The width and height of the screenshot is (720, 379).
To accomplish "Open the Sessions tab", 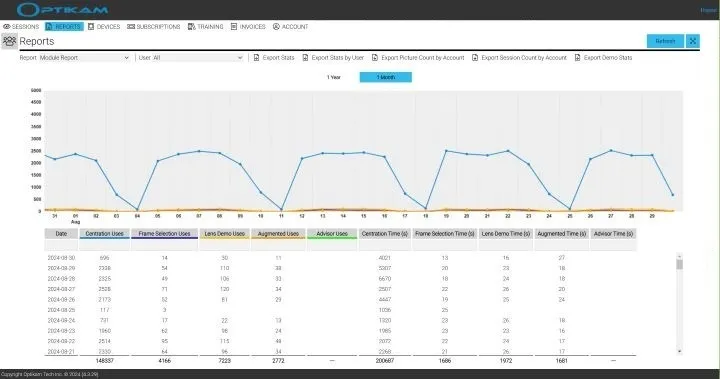I will pyautogui.click(x=21, y=27).
